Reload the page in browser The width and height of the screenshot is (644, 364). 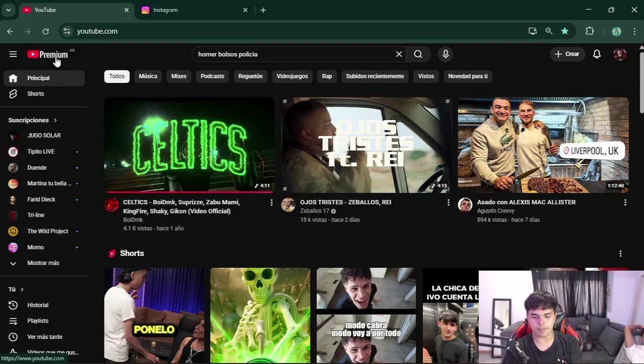[45, 31]
